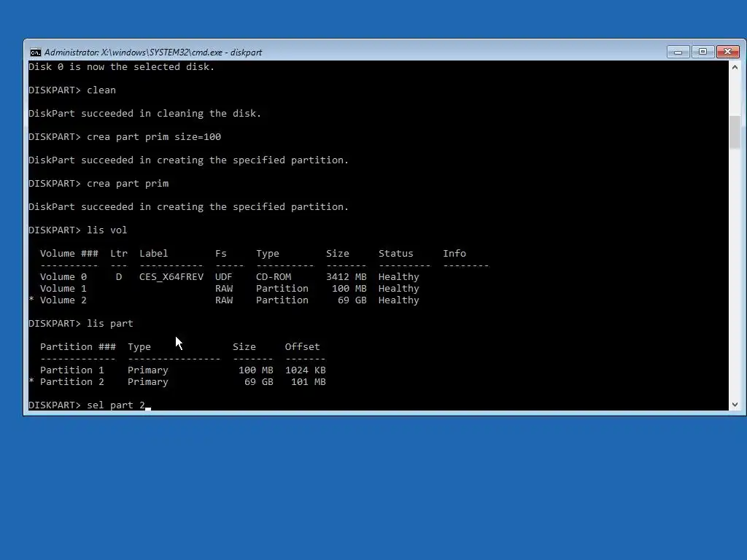Click the cmd.exe icon in title bar
The image size is (747, 560).
click(35, 52)
